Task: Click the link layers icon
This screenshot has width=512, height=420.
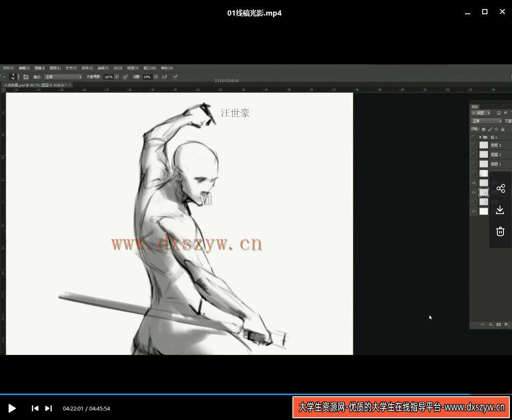Action: (x=483, y=325)
